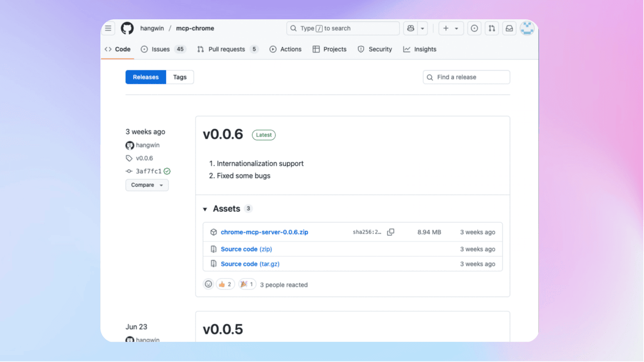
Task: Download chrome-mcp-server-0.0.6.zip
Action: tap(264, 232)
